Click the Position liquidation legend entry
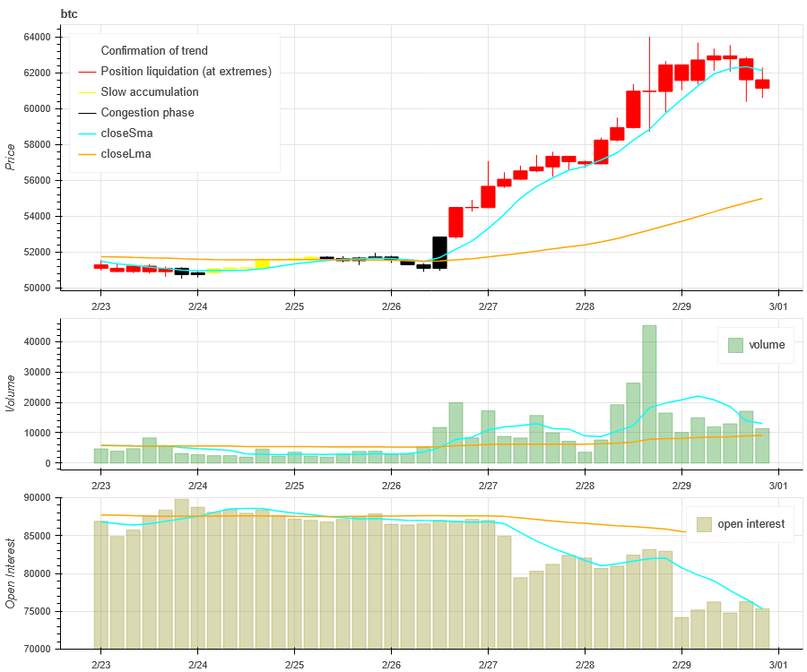Viewport: 807px width, 672px height. point(175,72)
